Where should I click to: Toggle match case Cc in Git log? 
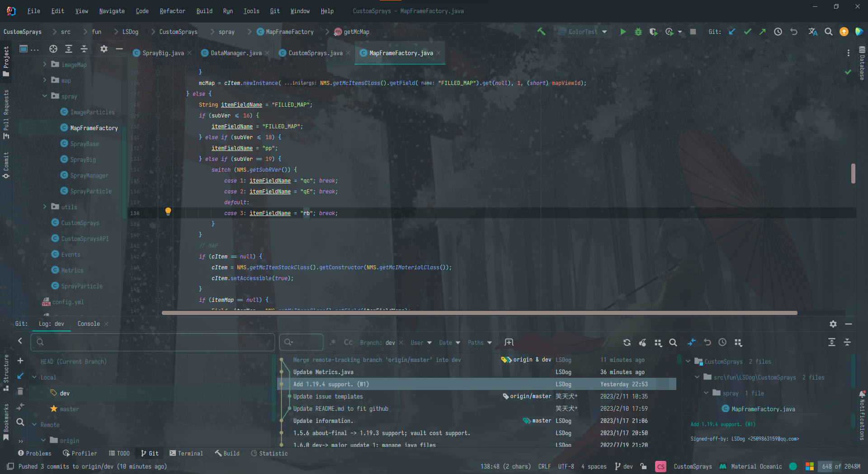[348, 343]
